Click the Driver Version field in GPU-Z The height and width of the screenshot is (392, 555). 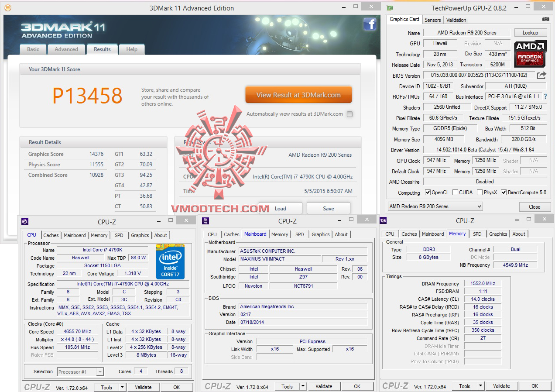click(485, 150)
